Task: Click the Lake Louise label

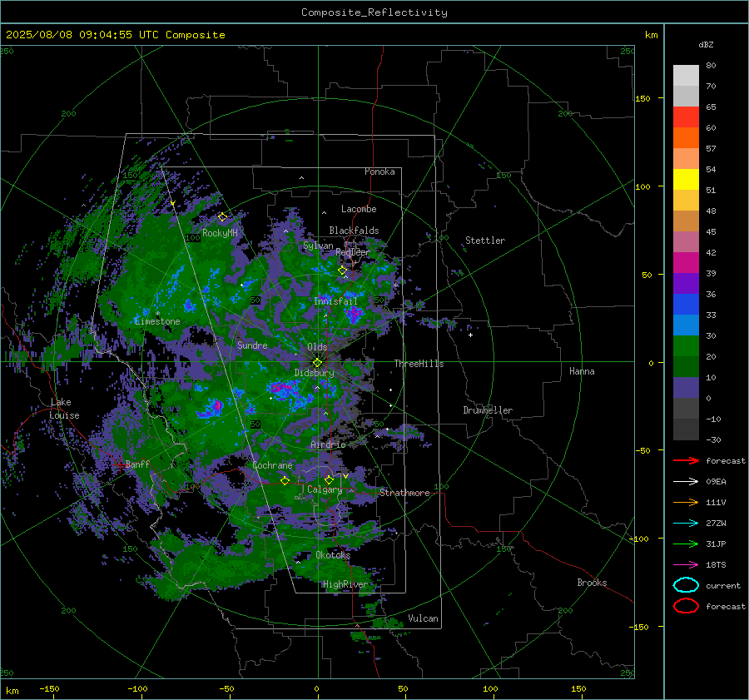Action: (x=64, y=409)
